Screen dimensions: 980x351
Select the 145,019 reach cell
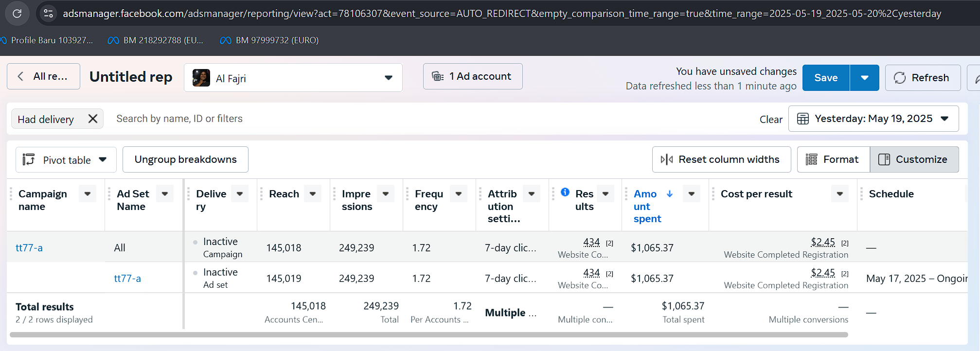click(x=284, y=279)
